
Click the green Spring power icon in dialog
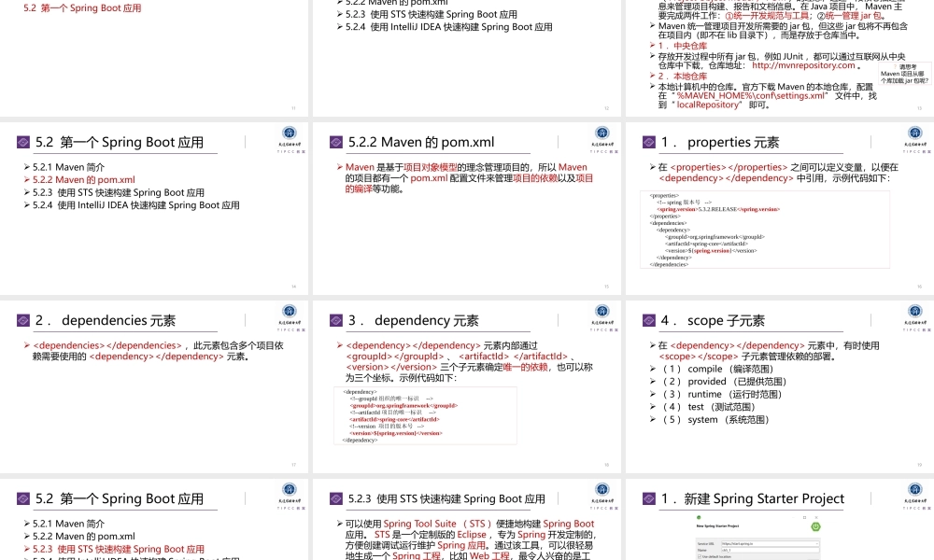pos(815,525)
